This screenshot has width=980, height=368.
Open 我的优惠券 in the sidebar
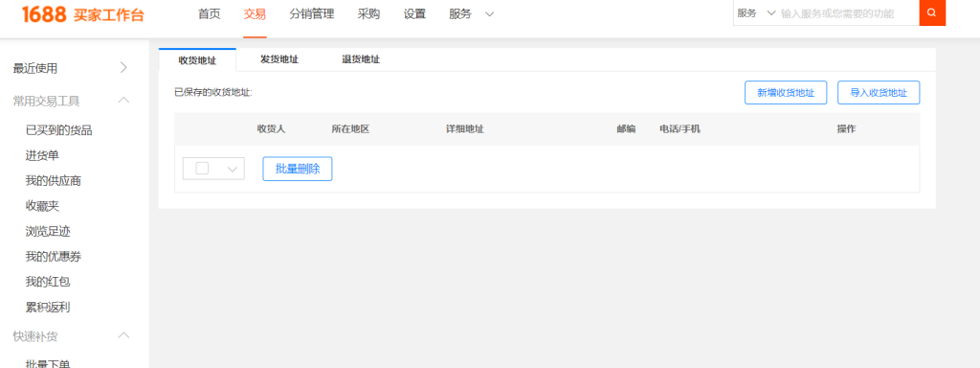tap(54, 257)
